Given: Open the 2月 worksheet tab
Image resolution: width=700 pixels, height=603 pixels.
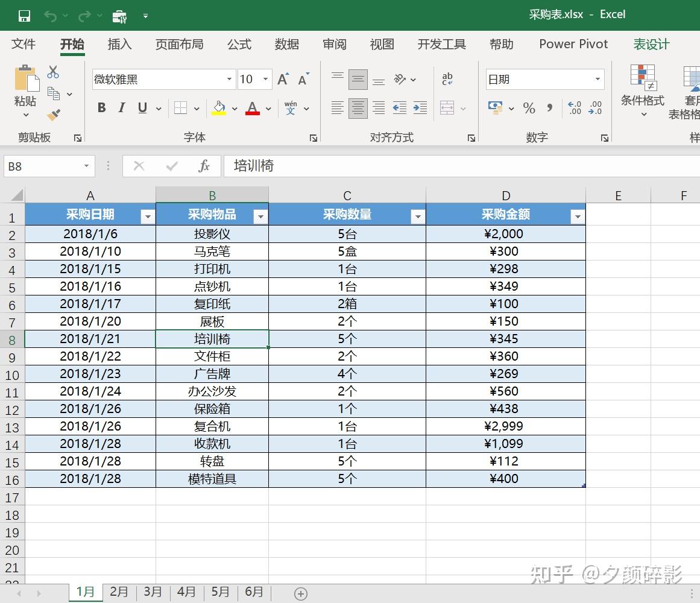Looking at the screenshot, I should coord(119,592).
